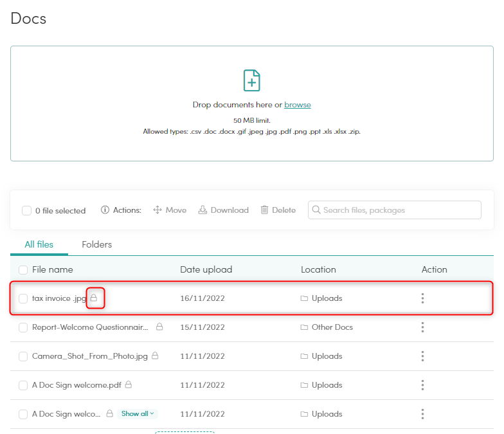Click the Location column header
The width and height of the screenshot is (504, 434).
tap(318, 269)
